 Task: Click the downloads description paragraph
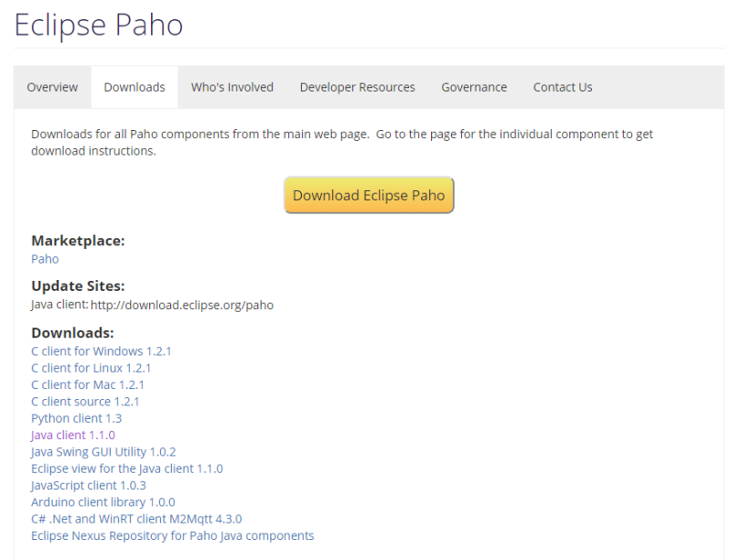tap(341, 143)
